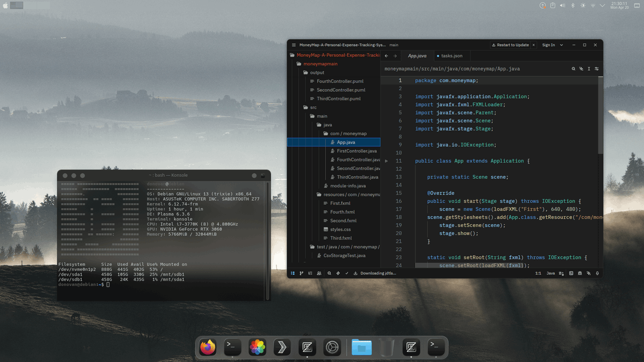Toggle the Project Panel icon in Zed status bar
This screenshot has height=362, width=644.
point(293,273)
